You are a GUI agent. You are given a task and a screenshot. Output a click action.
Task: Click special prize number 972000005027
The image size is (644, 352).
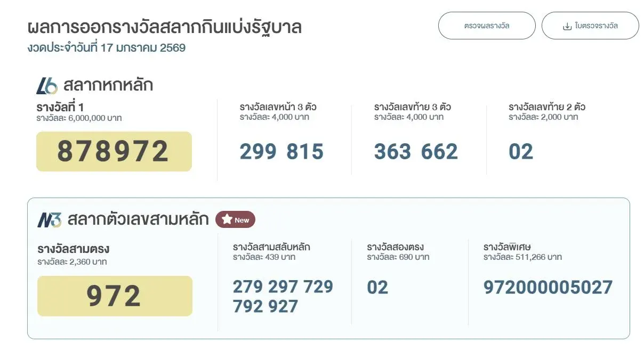548,288
